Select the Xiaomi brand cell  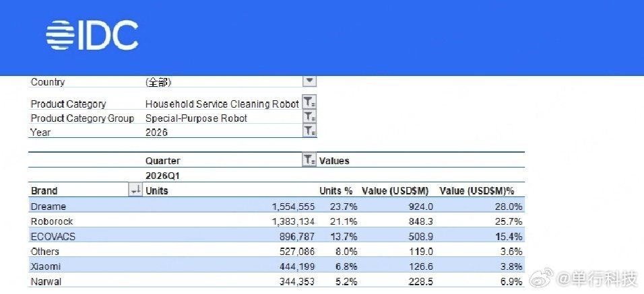click(46, 266)
